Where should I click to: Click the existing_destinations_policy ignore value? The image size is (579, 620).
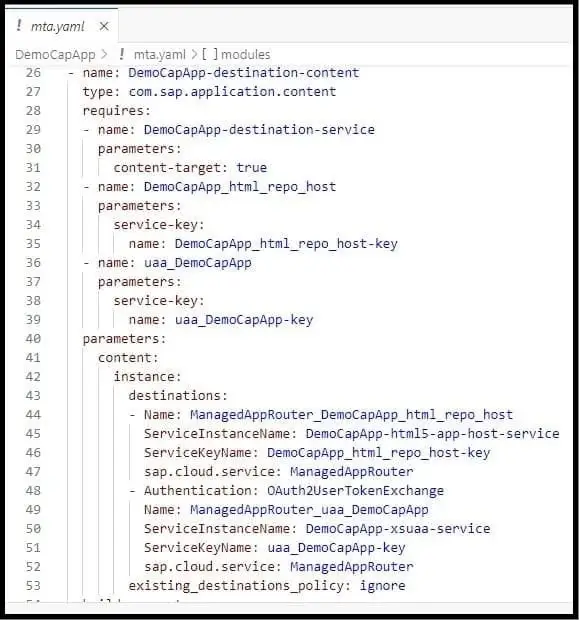[382, 586]
